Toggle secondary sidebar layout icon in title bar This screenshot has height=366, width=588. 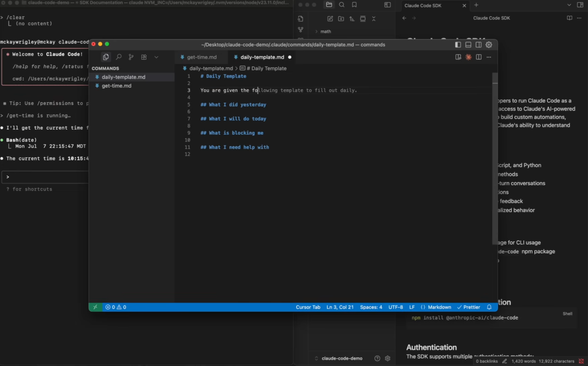479,45
